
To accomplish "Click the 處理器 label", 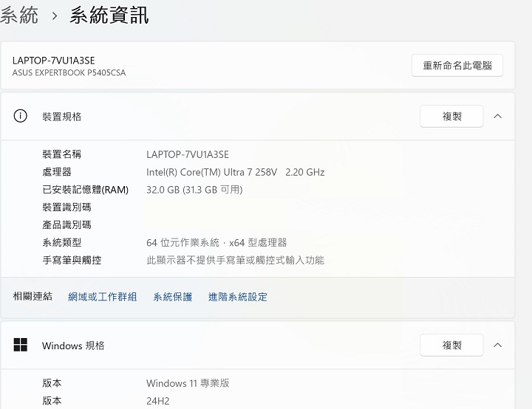I will coord(57,172).
